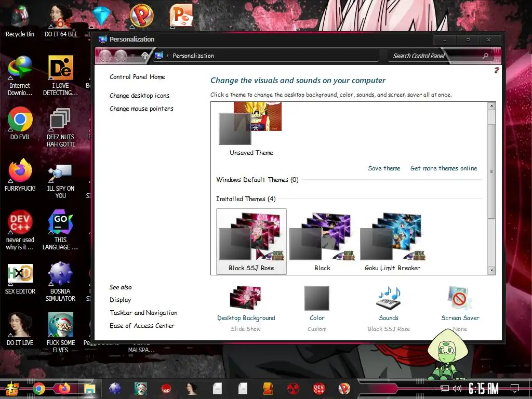Image resolution: width=532 pixels, height=399 pixels.
Task: Click Get more themes online link
Action: tap(444, 168)
